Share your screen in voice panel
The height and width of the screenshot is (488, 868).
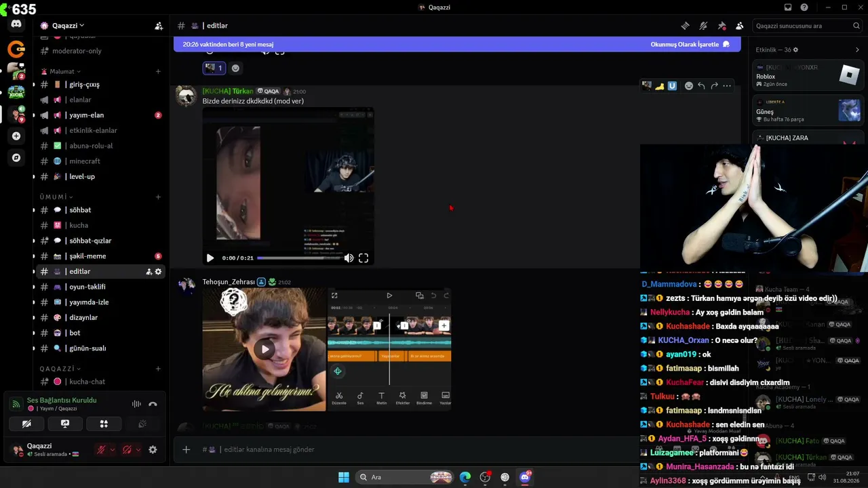(x=65, y=424)
